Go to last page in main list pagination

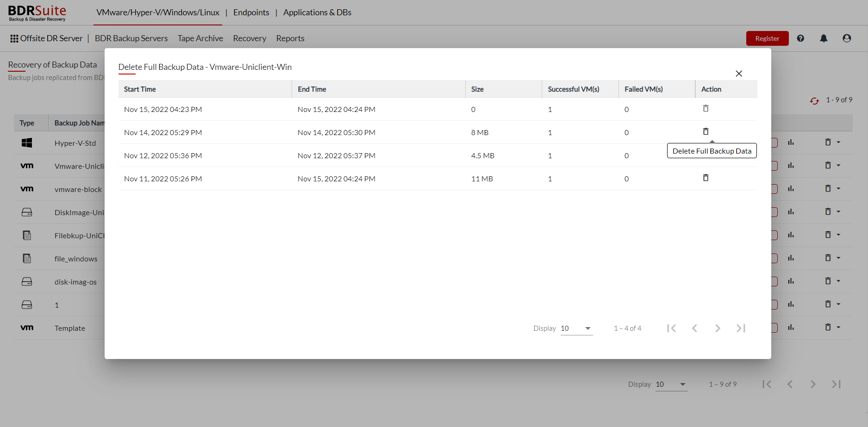836,384
